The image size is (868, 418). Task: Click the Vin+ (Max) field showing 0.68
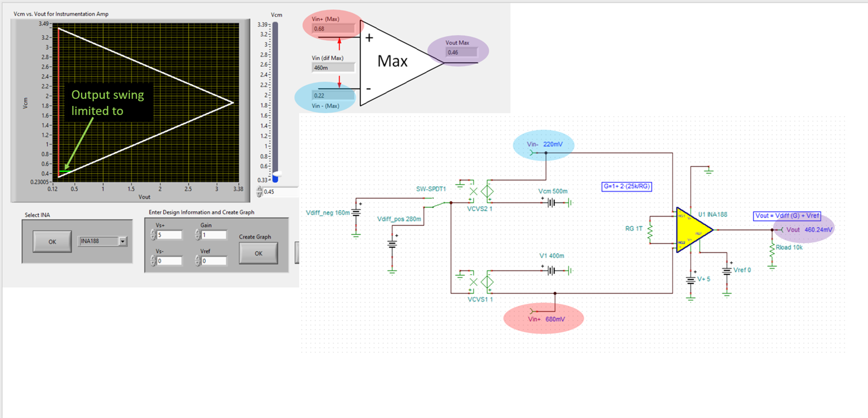[334, 29]
